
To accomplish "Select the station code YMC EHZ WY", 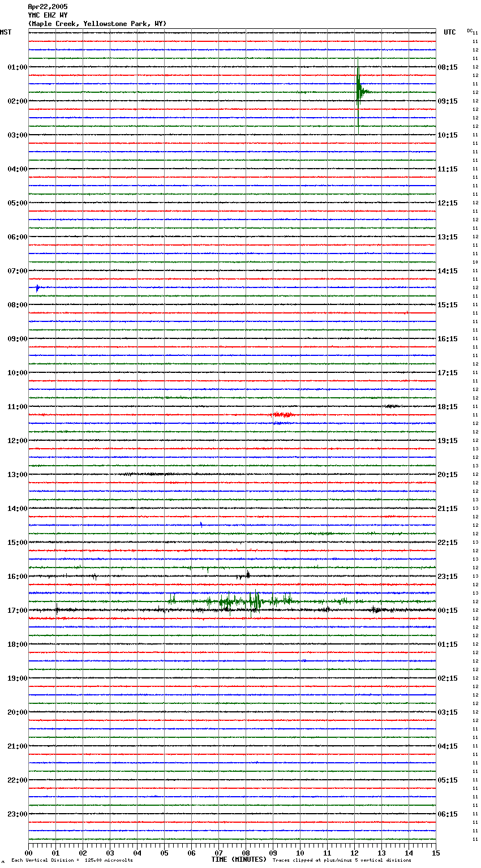I will tap(48, 15).
